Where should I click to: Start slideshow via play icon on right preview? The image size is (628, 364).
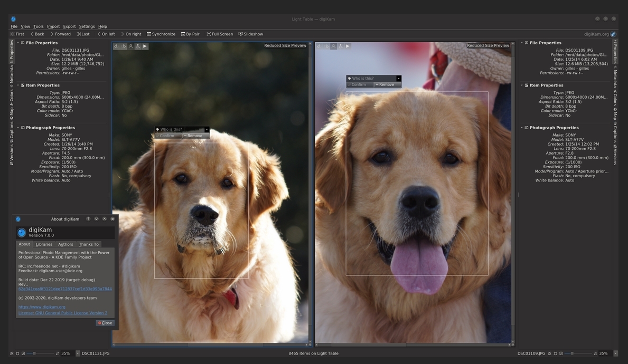click(348, 46)
